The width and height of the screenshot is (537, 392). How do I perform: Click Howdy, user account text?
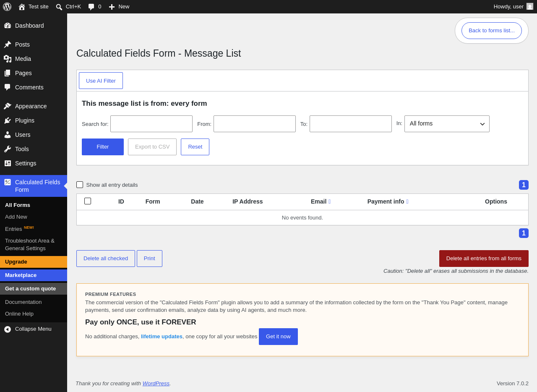(508, 7)
